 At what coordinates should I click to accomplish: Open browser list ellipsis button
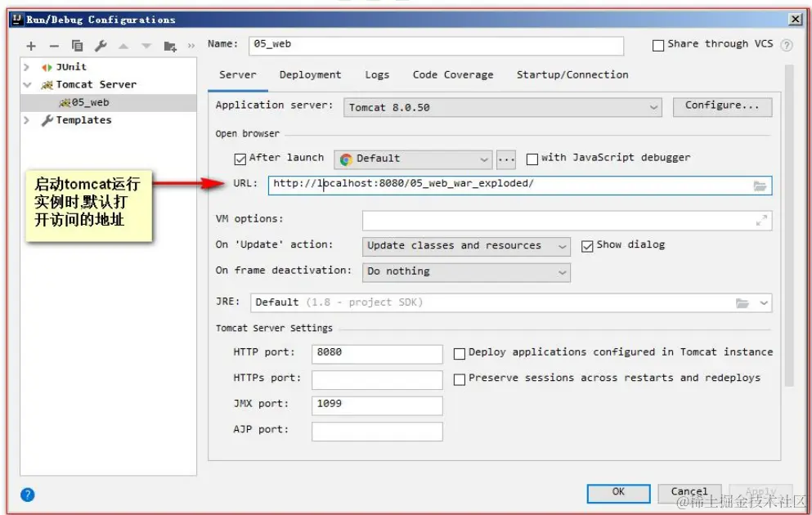(506, 159)
